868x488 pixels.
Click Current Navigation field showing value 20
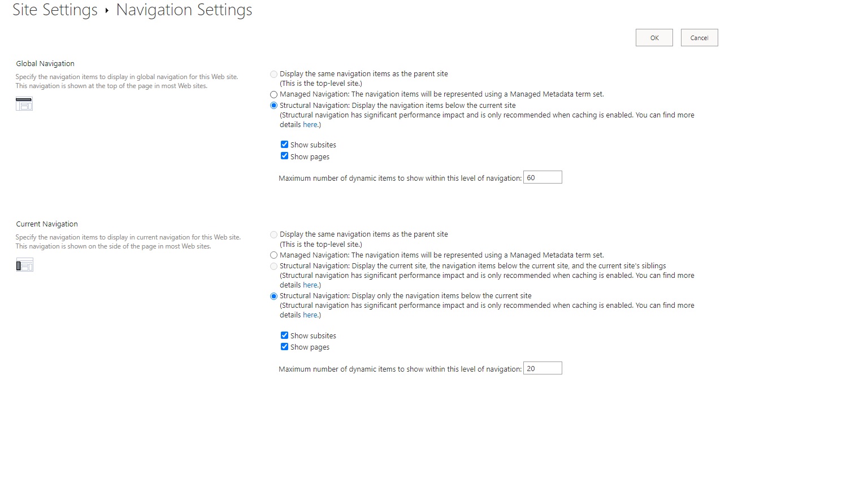(x=542, y=368)
